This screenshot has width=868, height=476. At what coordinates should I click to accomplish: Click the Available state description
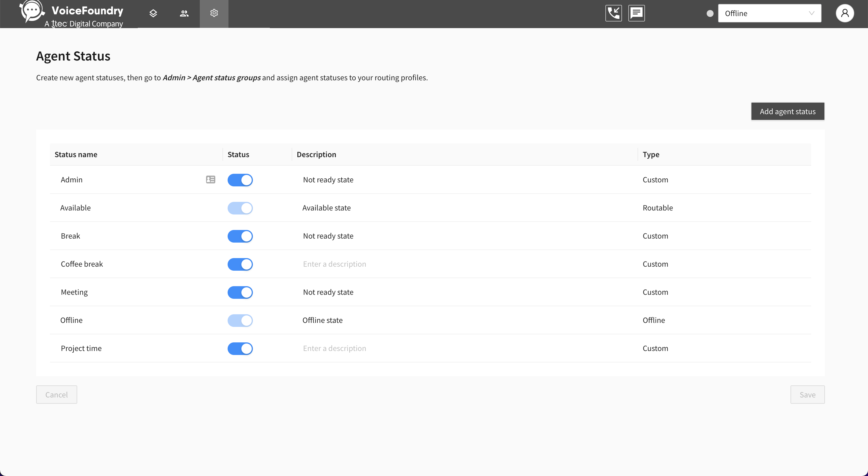(327, 208)
